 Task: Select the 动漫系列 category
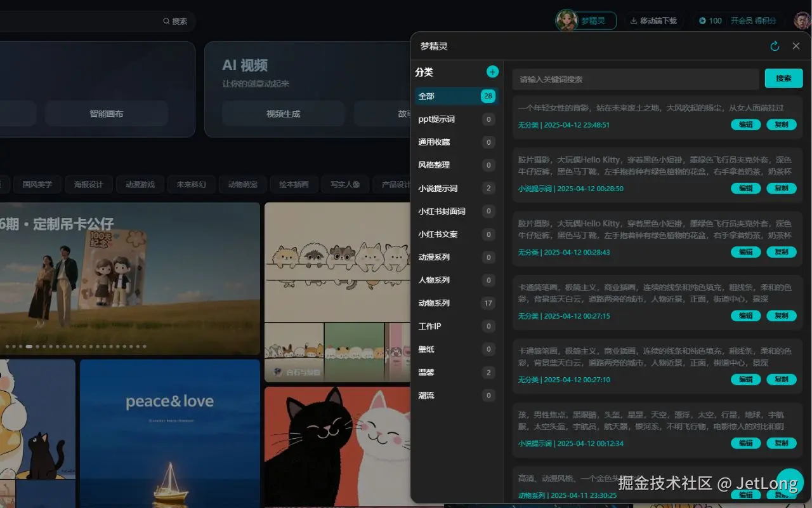455,257
